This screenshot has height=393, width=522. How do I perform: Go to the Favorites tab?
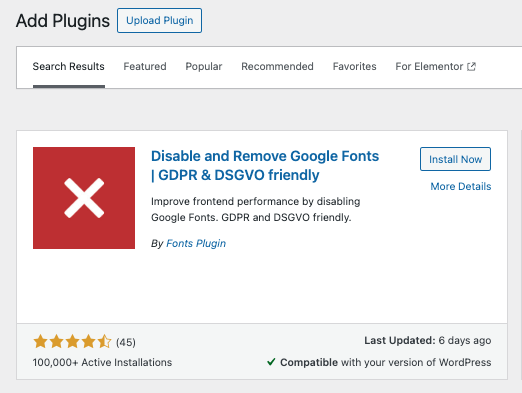coord(354,67)
